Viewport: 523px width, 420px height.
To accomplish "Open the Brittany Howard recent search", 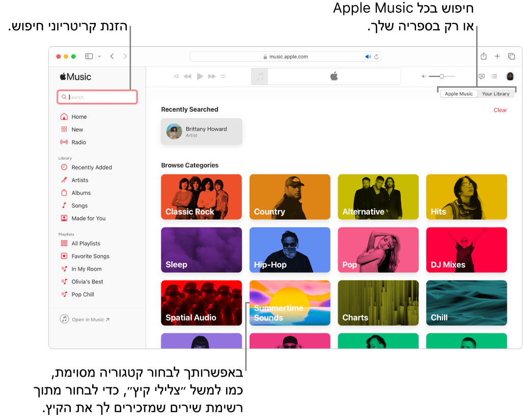I will click(x=202, y=131).
